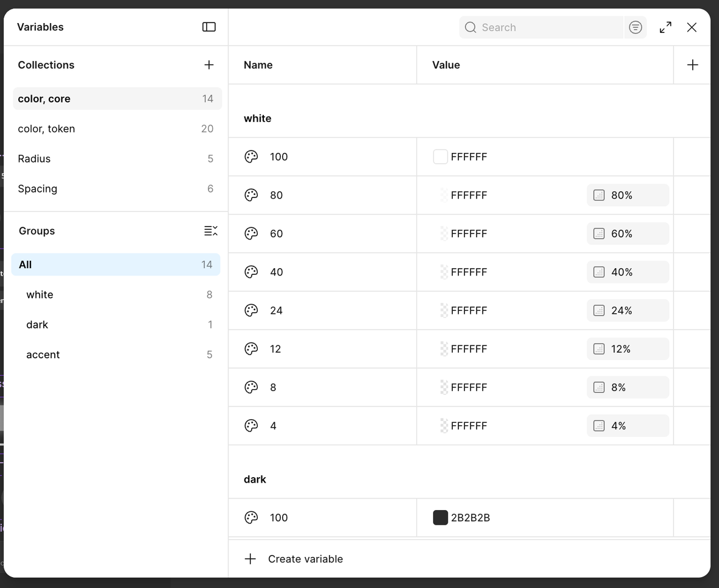Image resolution: width=719 pixels, height=588 pixels.
Task: Click the palette icon for dark 100
Action: 251,517
